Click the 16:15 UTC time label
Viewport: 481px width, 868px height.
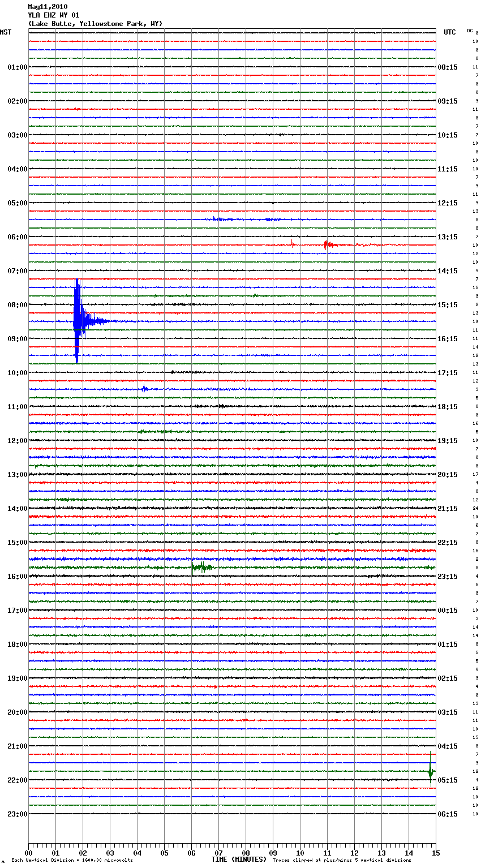point(448,339)
